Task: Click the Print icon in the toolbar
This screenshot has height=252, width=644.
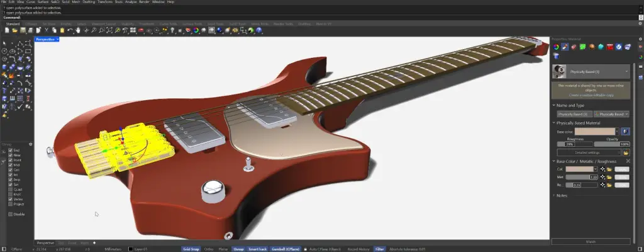Action: tap(30, 30)
